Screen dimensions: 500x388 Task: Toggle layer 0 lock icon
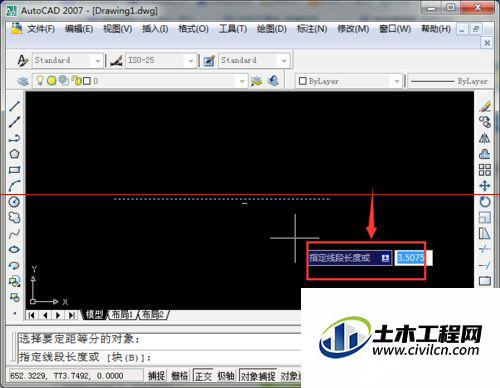tap(76, 81)
